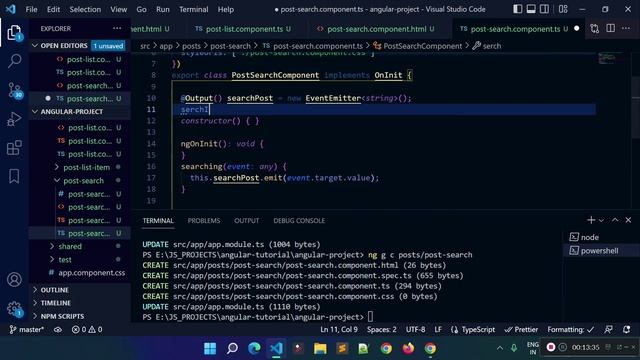
Task: Open the File menu
Action: [31, 9]
